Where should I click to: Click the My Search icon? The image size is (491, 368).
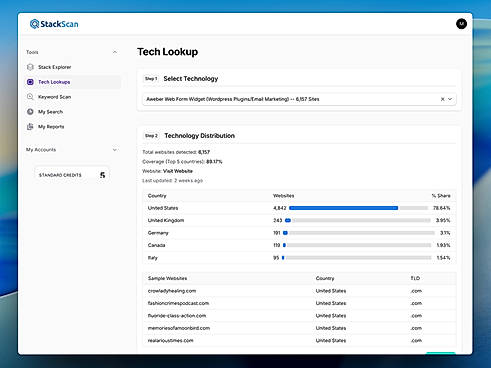coord(30,112)
